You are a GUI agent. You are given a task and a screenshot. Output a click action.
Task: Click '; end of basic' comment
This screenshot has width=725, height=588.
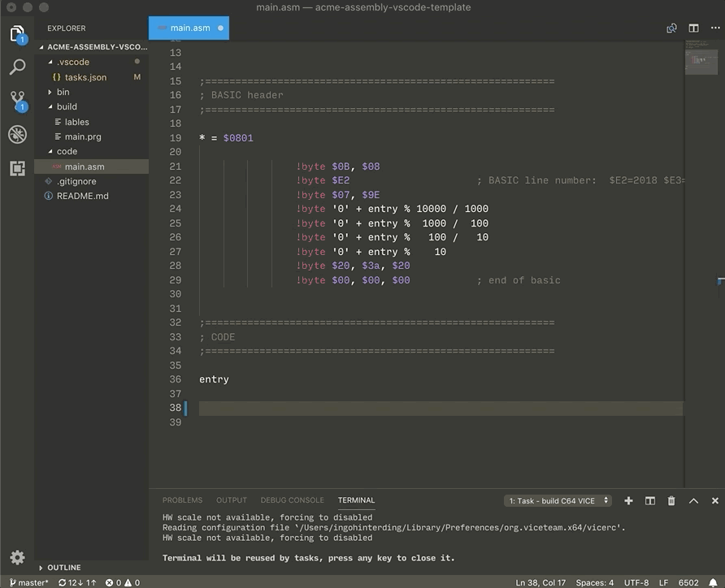click(x=519, y=280)
